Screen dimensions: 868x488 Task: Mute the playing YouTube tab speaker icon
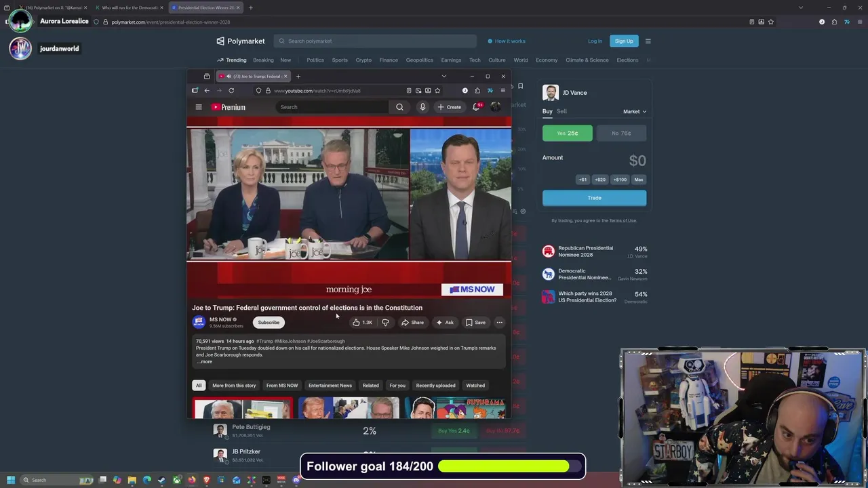(228, 76)
